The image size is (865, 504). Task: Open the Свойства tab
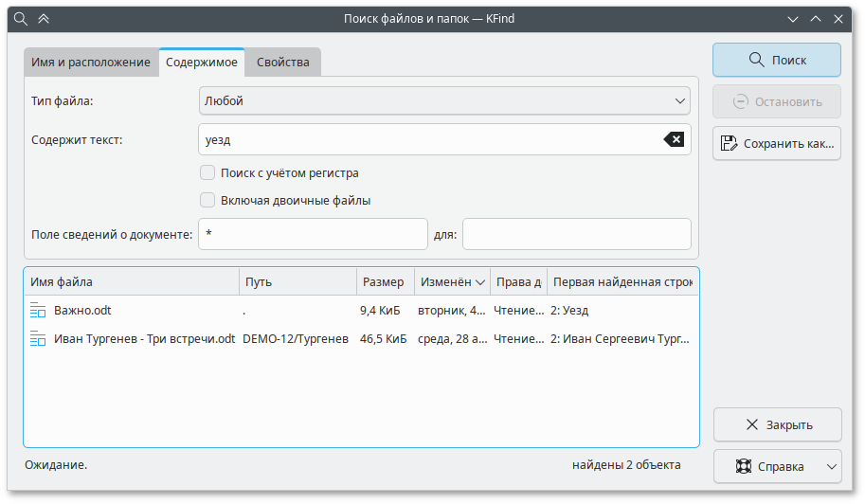(x=282, y=63)
